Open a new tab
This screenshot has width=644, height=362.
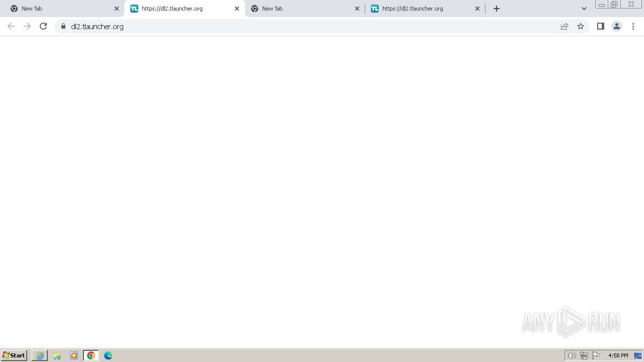(x=497, y=9)
